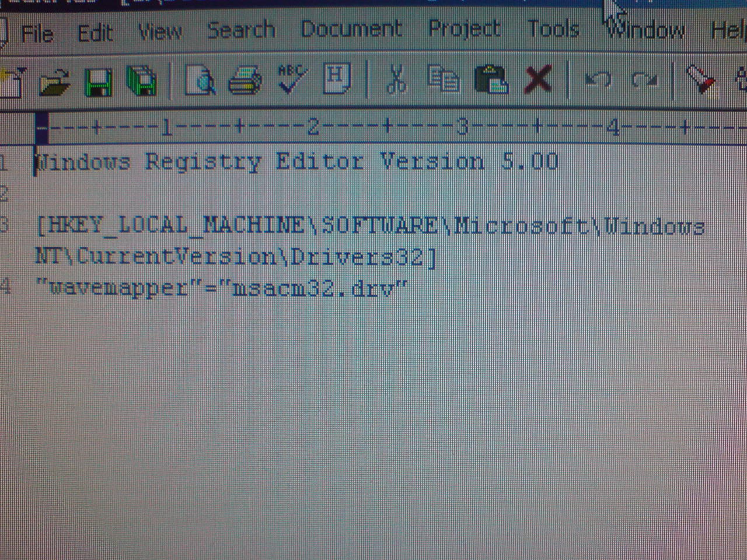Click the Copy toolbar icon
747x560 pixels.
coord(444,79)
